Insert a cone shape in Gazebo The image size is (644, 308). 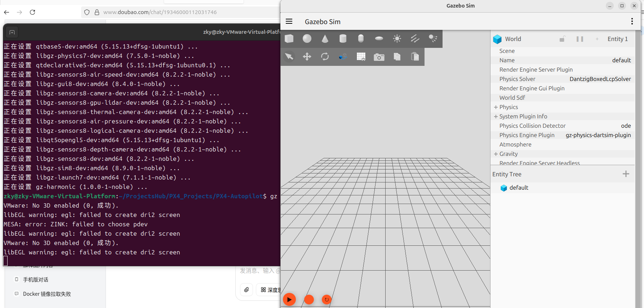[x=325, y=38]
